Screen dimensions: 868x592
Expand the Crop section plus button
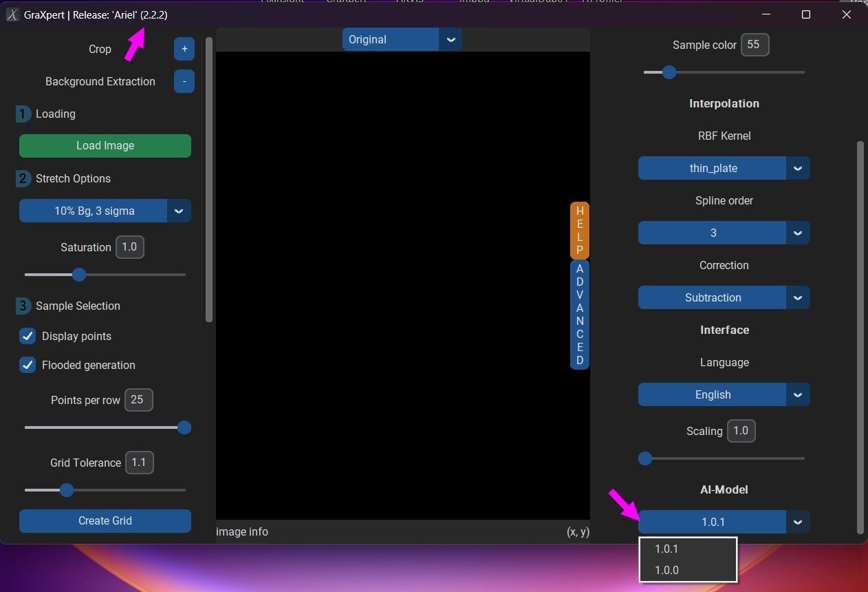[x=184, y=49]
